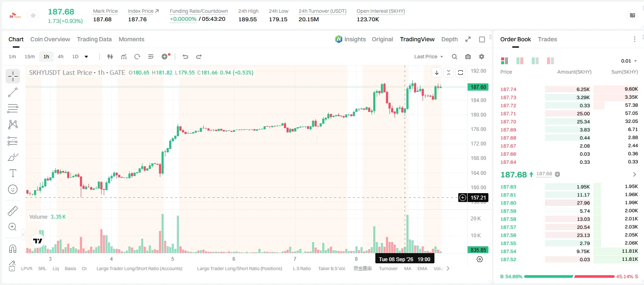644x285 pixels.
Task: Click the loop frame chart button
Action: point(460,72)
